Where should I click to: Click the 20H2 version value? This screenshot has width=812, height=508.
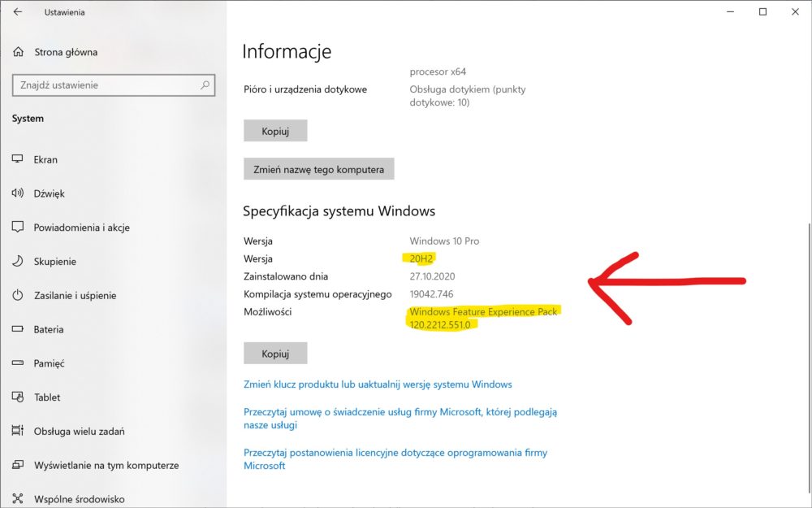(x=421, y=258)
